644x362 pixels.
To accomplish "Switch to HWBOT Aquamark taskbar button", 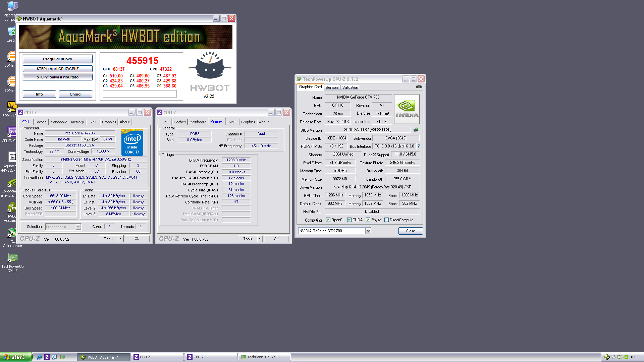I will pyautogui.click(x=103, y=357).
